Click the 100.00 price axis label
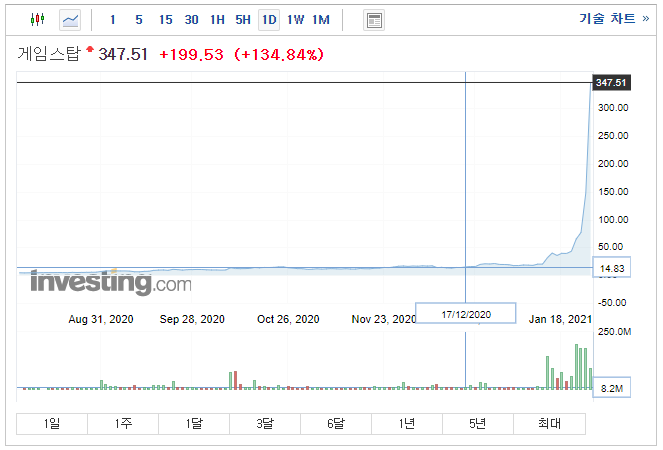 click(613, 220)
